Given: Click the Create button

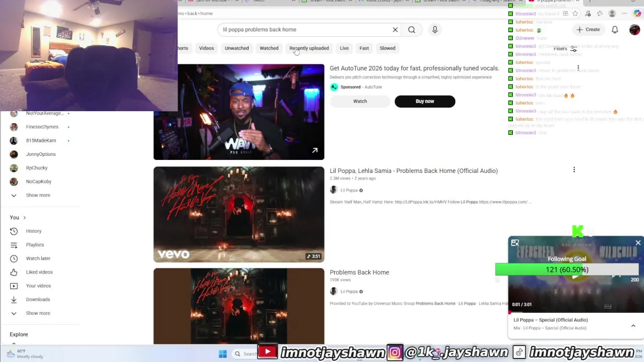Looking at the screenshot, I should click(x=588, y=30).
